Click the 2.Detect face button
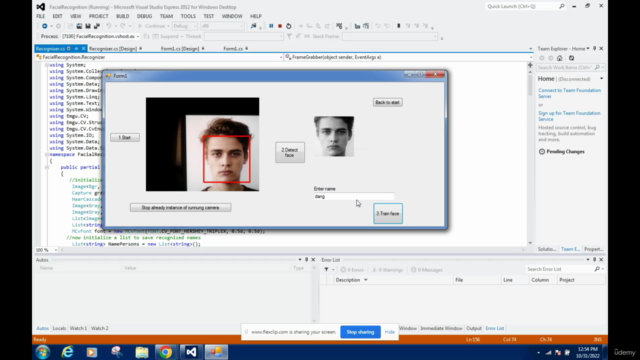Screen dimensions: 640x360 [x=290, y=153]
